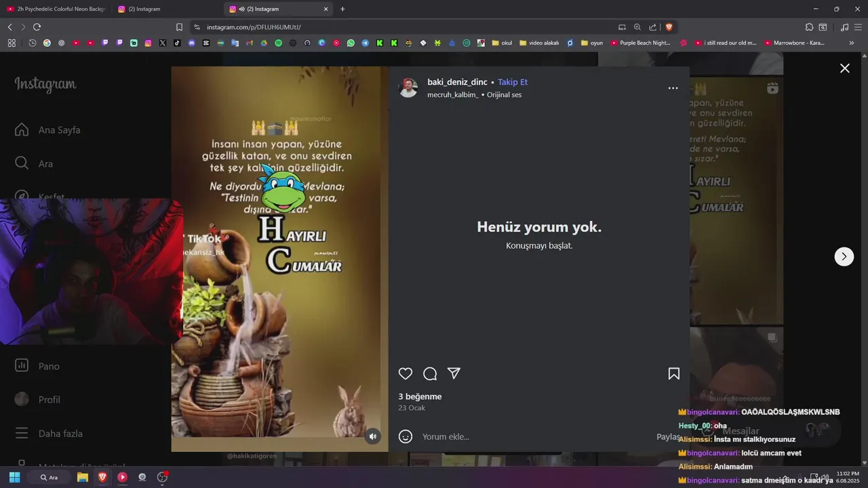Go to the next post arrow
This screenshot has width=868, height=488.
pyautogui.click(x=844, y=256)
